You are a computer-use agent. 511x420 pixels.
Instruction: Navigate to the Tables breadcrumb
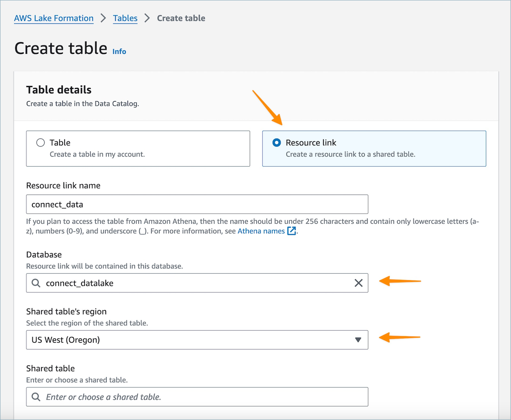click(x=125, y=18)
